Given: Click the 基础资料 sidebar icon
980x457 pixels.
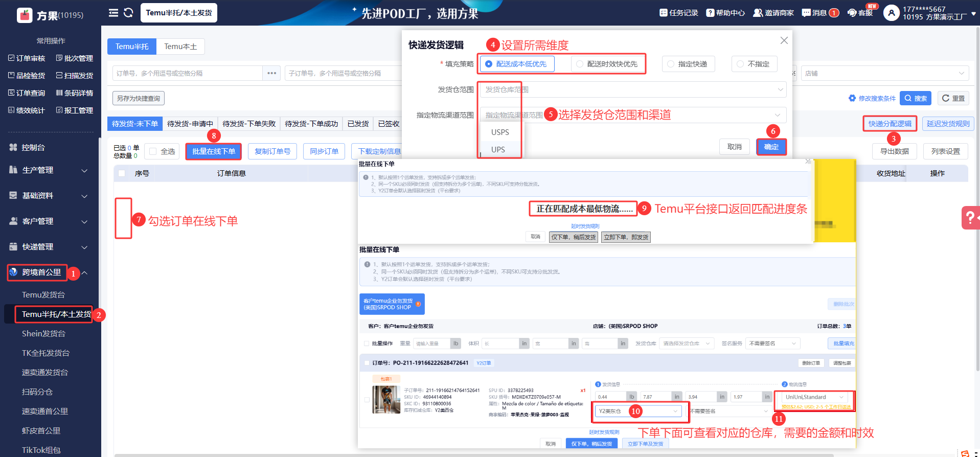Looking at the screenshot, I should click(x=13, y=195).
